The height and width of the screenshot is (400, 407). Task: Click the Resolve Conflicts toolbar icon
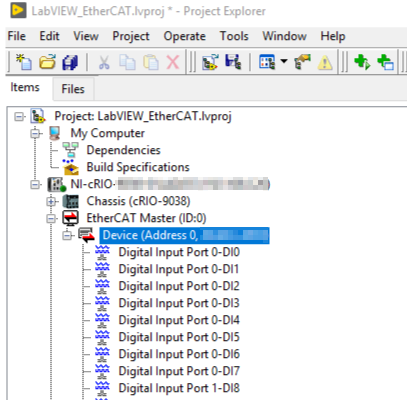point(302,62)
